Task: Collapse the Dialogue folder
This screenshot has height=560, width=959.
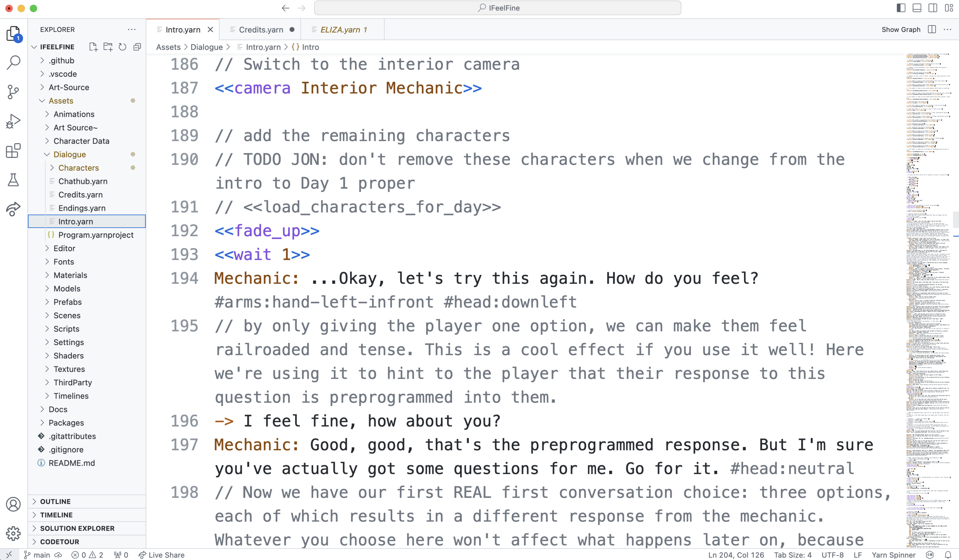Action: point(70,154)
